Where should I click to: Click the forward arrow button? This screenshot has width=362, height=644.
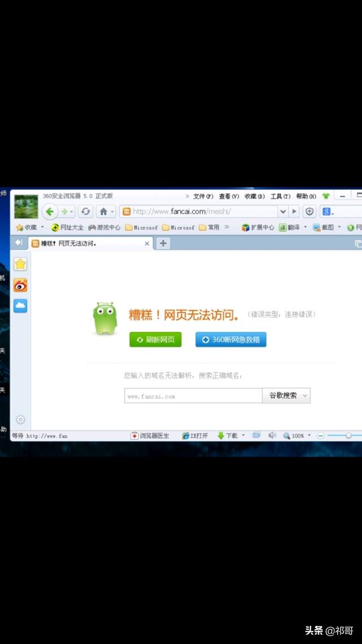click(64, 212)
